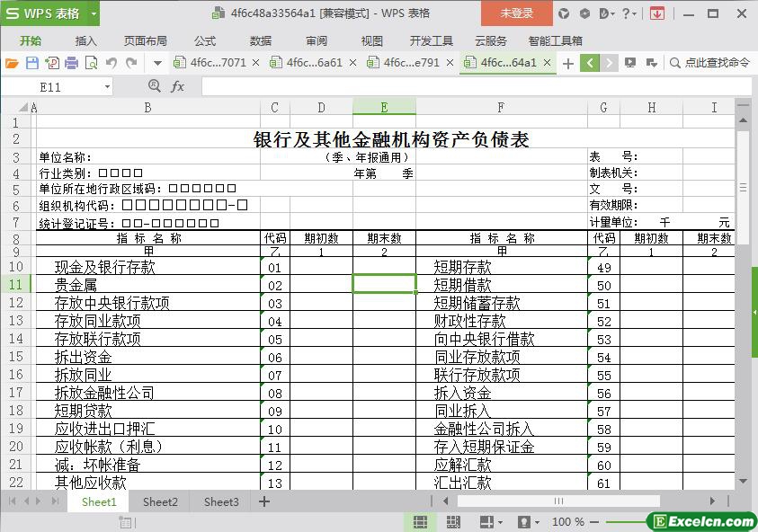Open file with the folder icon

pyautogui.click(x=12, y=63)
